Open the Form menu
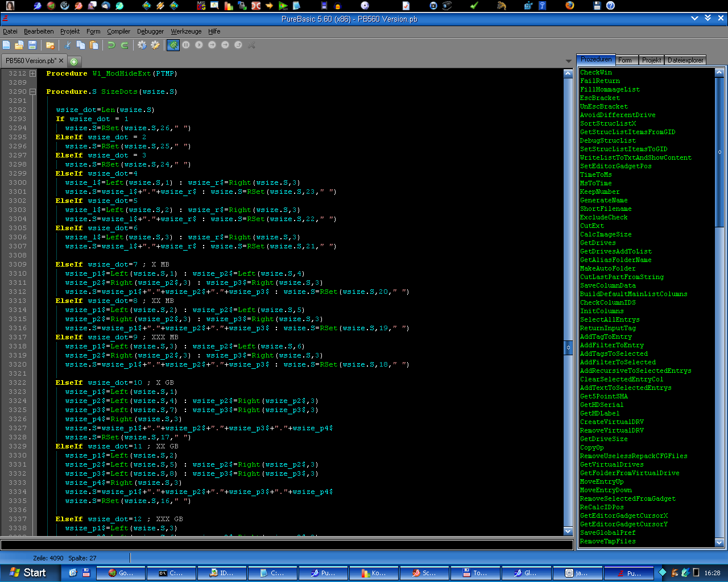The width and height of the screenshot is (728, 582). tap(93, 31)
